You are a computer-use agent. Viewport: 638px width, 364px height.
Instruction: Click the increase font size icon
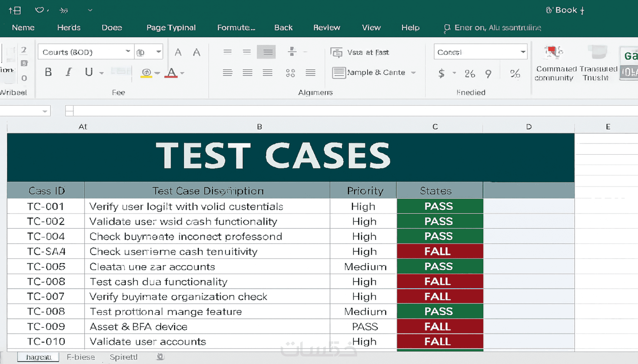point(178,52)
